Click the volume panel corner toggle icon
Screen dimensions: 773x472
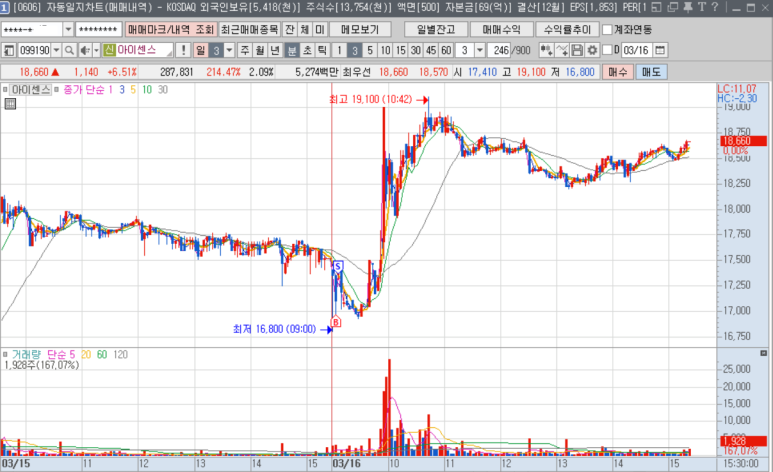(x=764, y=353)
